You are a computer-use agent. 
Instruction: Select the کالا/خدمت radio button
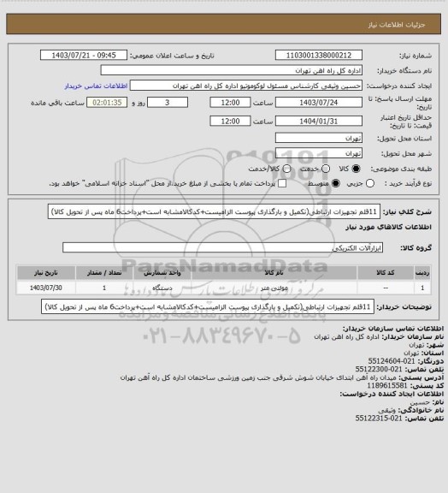pos(286,169)
